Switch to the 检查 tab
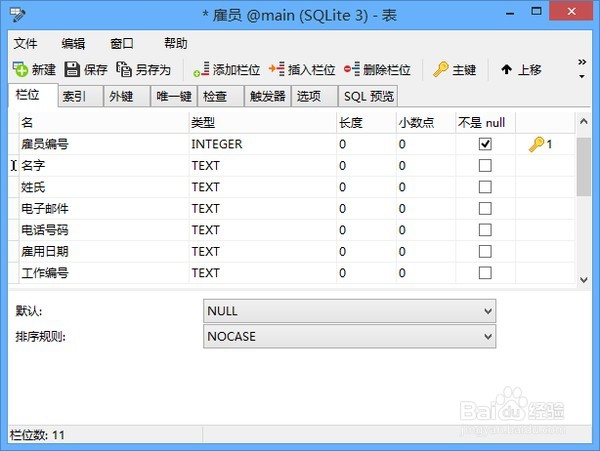This screenshot has width=600, height=451. tap(221, 96)
